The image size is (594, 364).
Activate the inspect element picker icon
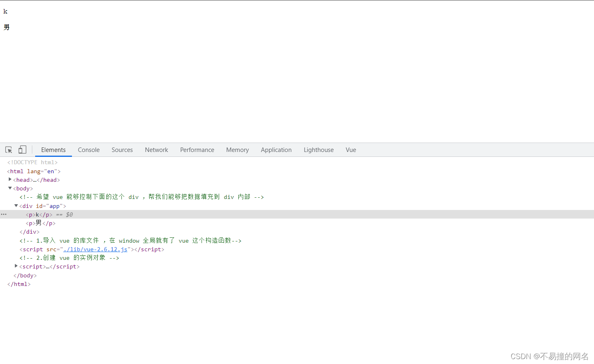(x=9, y=150)
